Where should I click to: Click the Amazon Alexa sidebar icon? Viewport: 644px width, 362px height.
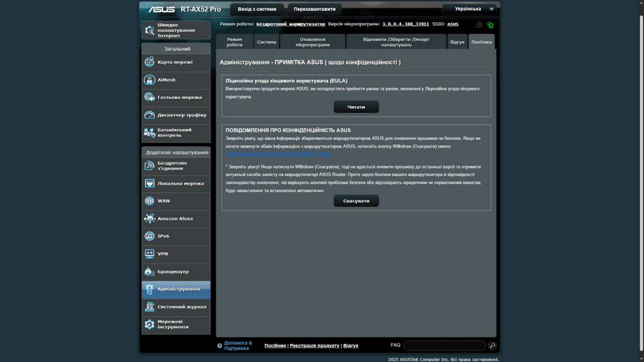tap(149, 218)
